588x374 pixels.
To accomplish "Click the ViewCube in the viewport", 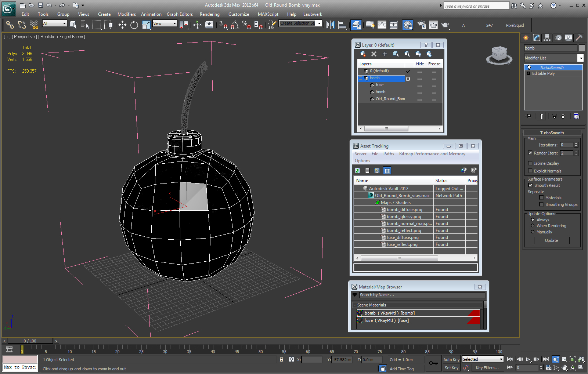I will [x=499, y=55].
